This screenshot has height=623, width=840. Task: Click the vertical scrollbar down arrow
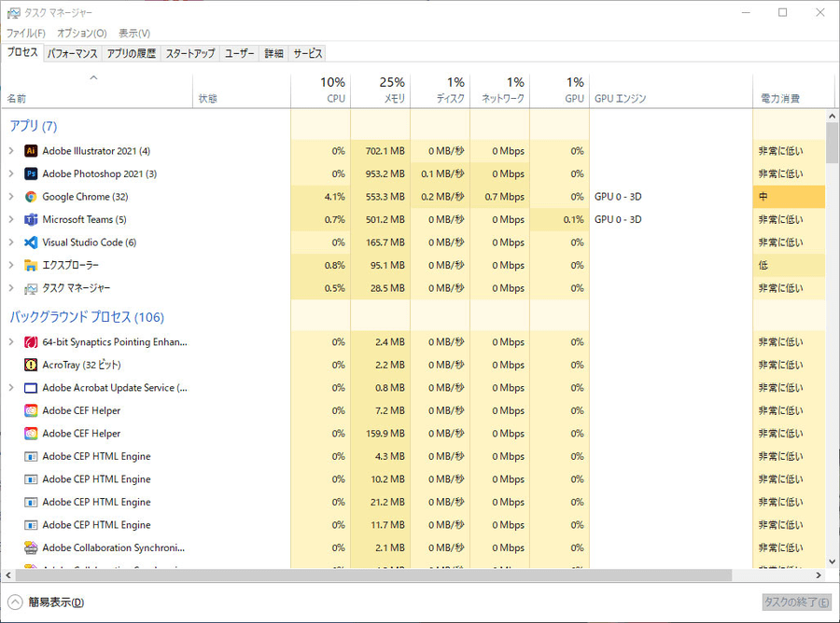832,561
